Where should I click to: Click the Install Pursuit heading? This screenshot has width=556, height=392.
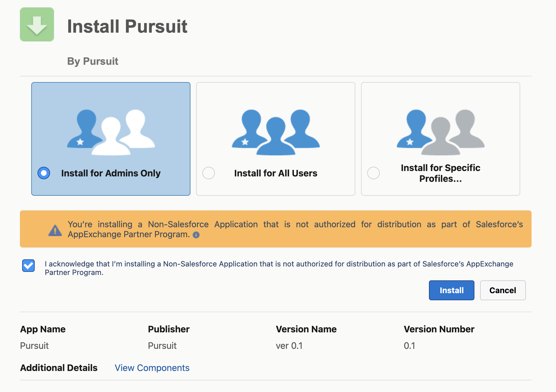[127, 26]
